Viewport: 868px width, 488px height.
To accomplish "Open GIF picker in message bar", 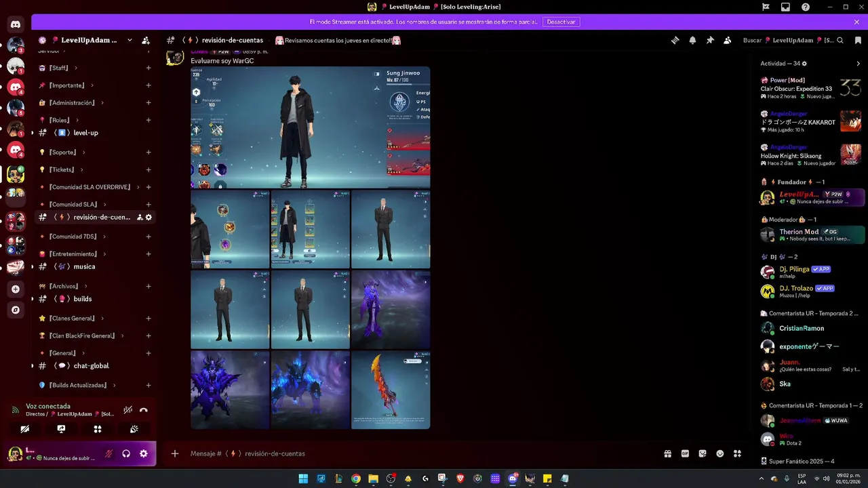I will coord(685,453).
